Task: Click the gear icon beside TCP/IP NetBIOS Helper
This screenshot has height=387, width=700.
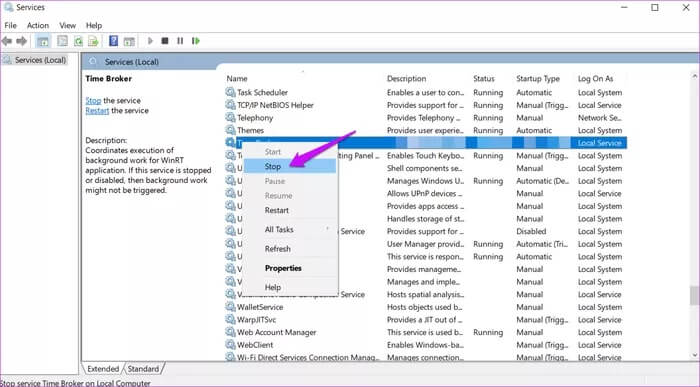Action: pos(230,105)
